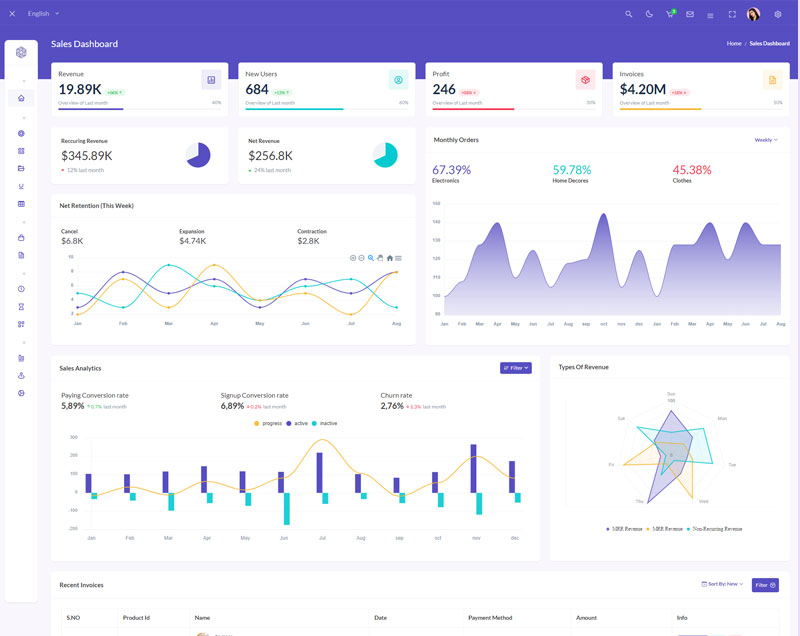Open the mail envelope icon in header
Image resolution: width=800 pixels, height=636 pixels.
point(690,14)
